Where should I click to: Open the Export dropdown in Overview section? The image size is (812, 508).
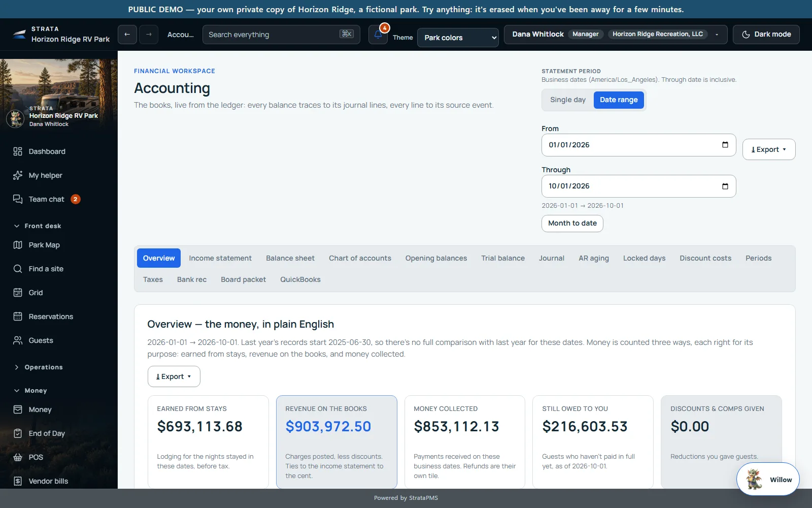tap(174, 376)
